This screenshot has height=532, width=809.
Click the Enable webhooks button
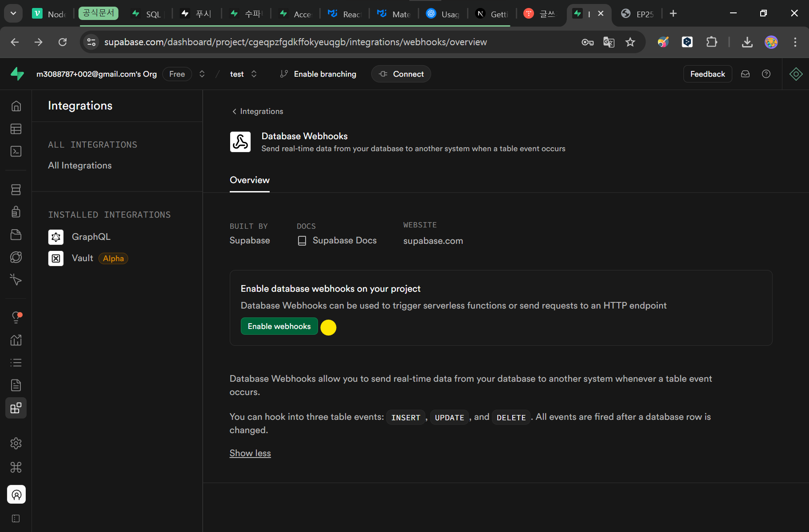click(279, 326)
